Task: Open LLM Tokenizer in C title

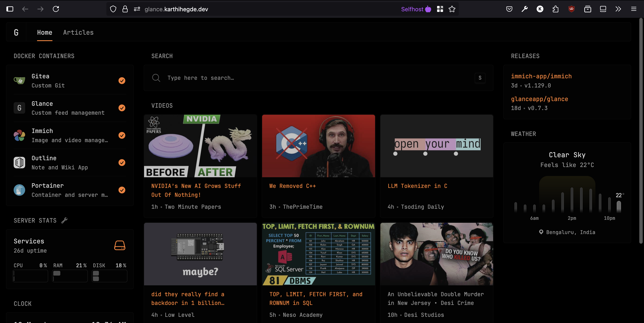Action: point(417,186)
